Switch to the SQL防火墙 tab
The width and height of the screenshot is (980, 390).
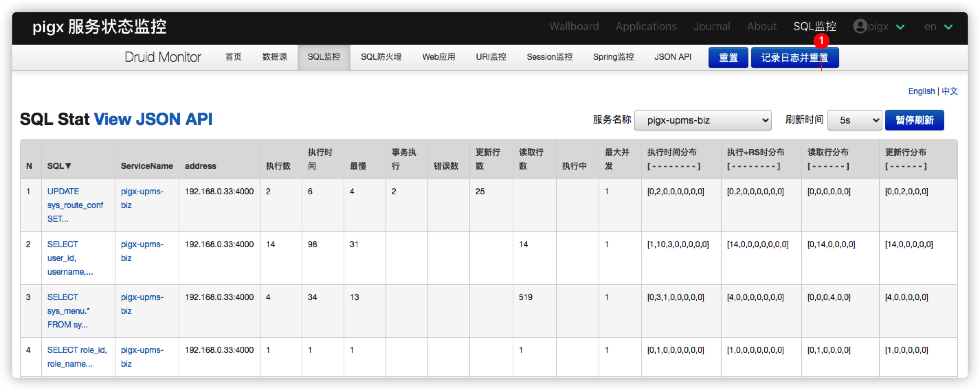[x=381, y=57]
